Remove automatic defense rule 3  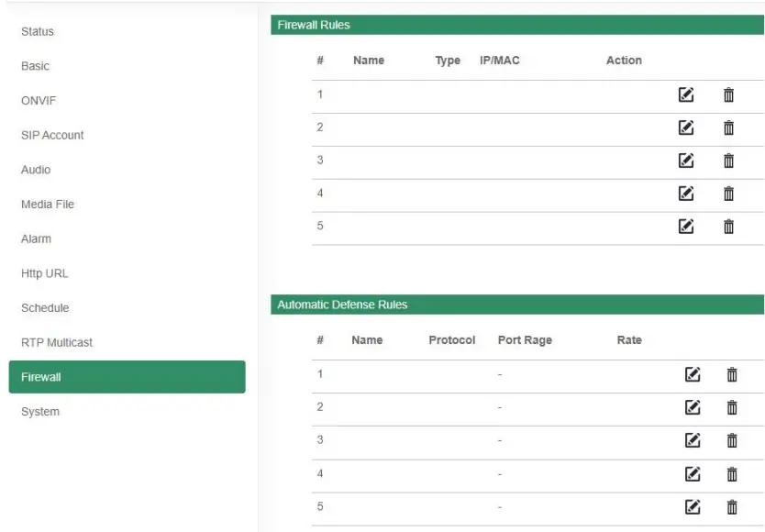pyautogui.click(x=732, y=440)
